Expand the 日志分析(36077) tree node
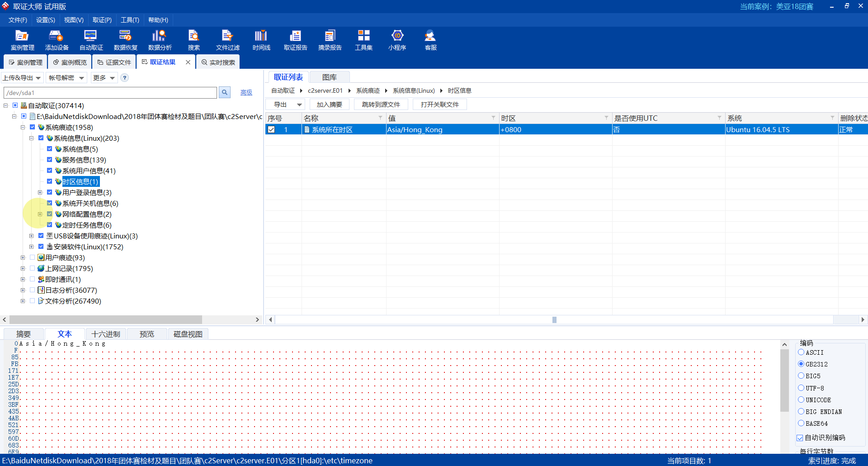The width and height of the screenshot is (868, 466). [x=23, y=290]
